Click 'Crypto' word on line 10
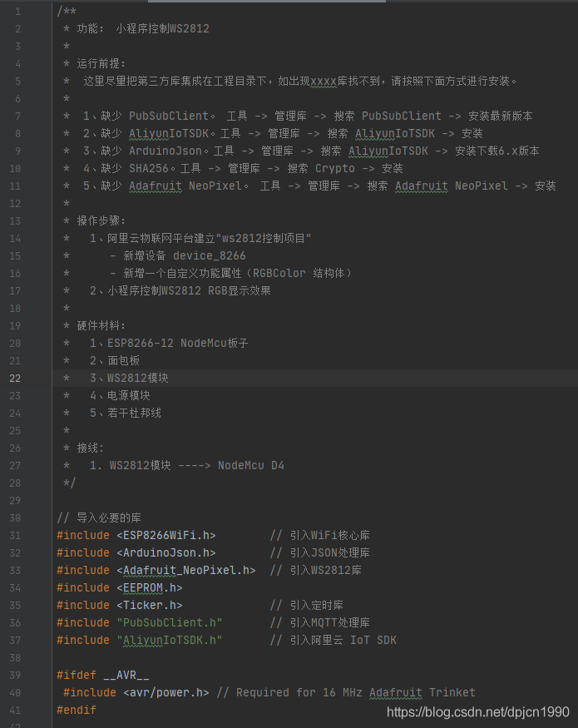The width and height of the screenshot is (578, 728). 334,169
